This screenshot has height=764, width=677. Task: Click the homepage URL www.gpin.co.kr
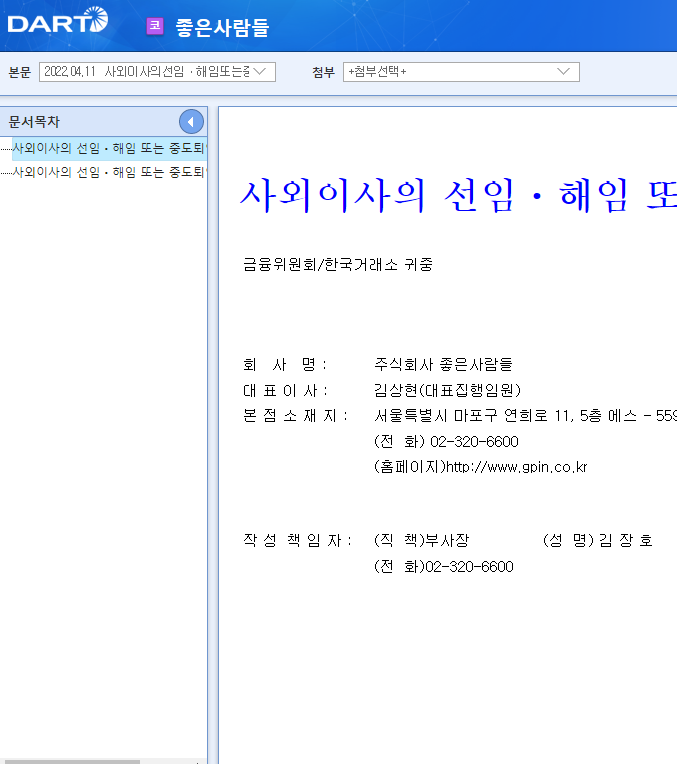pos(517,467)
